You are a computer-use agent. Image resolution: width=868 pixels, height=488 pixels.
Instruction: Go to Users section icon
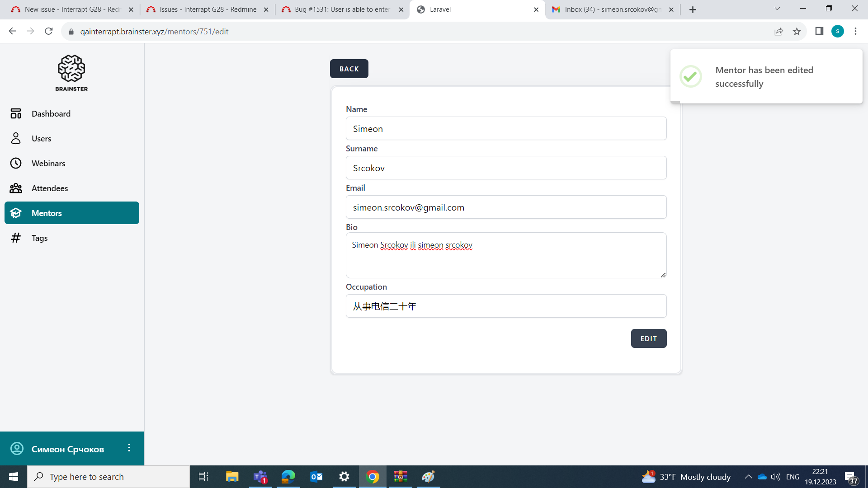pyautogui.click(x=16, y=138)
